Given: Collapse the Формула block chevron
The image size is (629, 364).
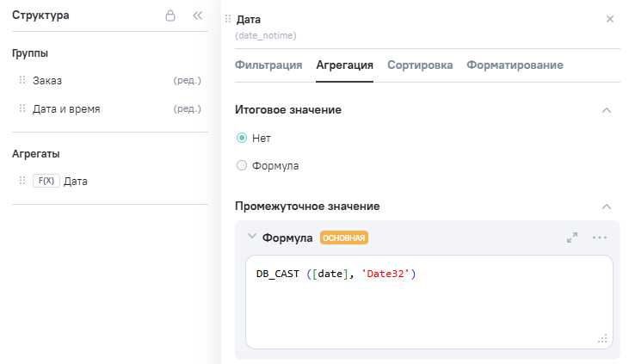Looking at the screenshot, I should pyautogui.click(x=251, y=237).
